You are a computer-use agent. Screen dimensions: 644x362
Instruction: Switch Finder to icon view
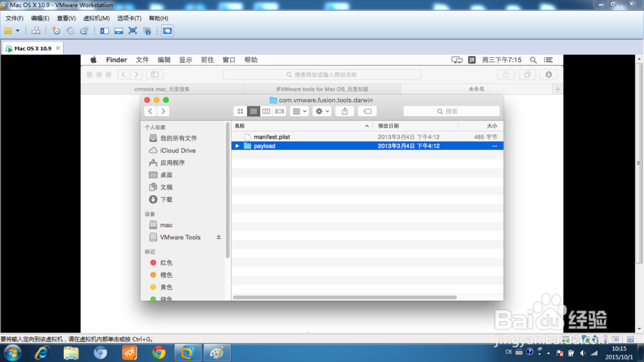click(240, 111)
